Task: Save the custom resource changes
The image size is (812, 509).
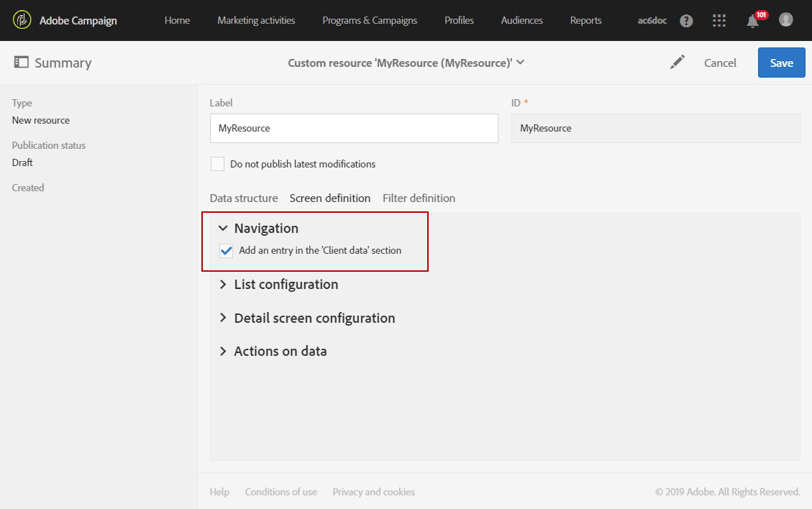Action: coord(781,63)
